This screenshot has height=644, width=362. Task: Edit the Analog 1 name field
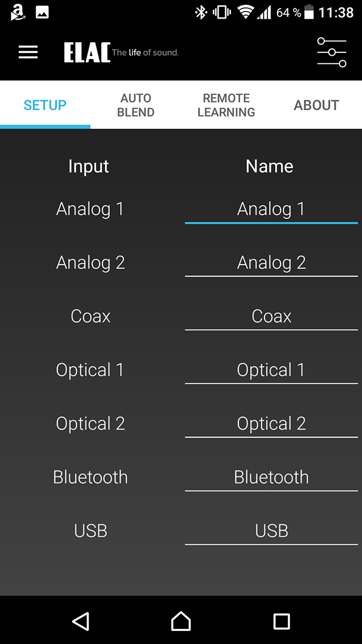[271, 209]
